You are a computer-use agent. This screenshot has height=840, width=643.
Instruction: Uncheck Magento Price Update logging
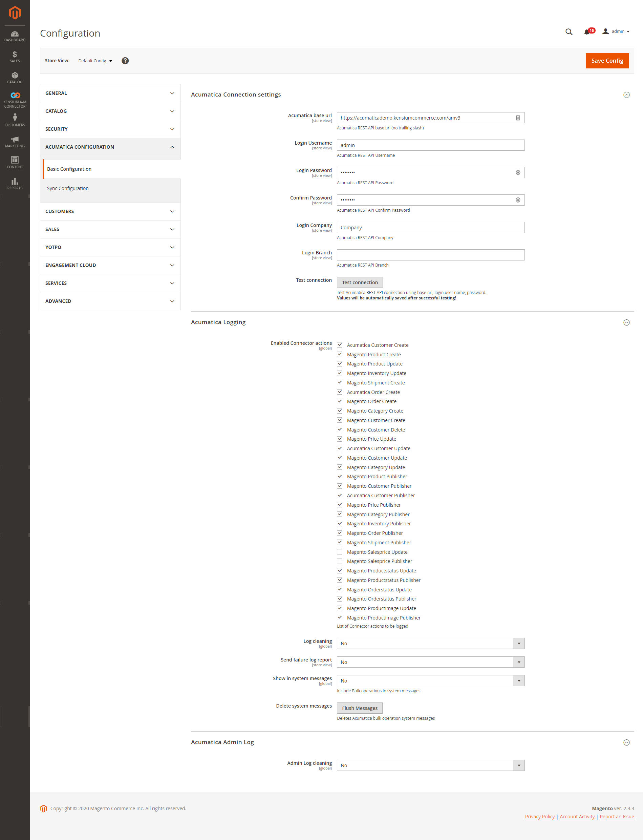[x=340, y=440]
